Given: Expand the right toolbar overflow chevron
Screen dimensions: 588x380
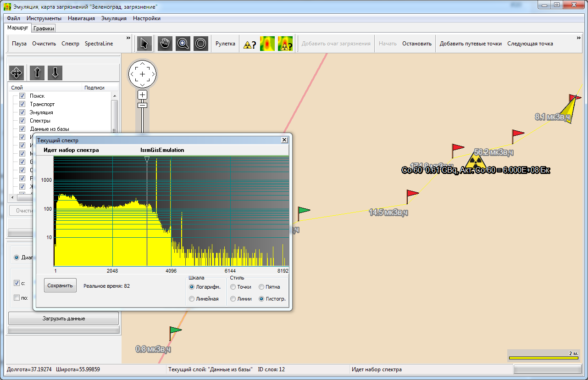Looking at the screenshot, I should click(579, 38).
